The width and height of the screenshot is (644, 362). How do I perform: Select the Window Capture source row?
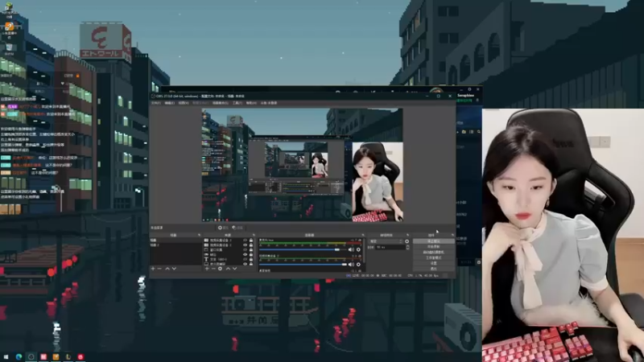pos(229,249)
